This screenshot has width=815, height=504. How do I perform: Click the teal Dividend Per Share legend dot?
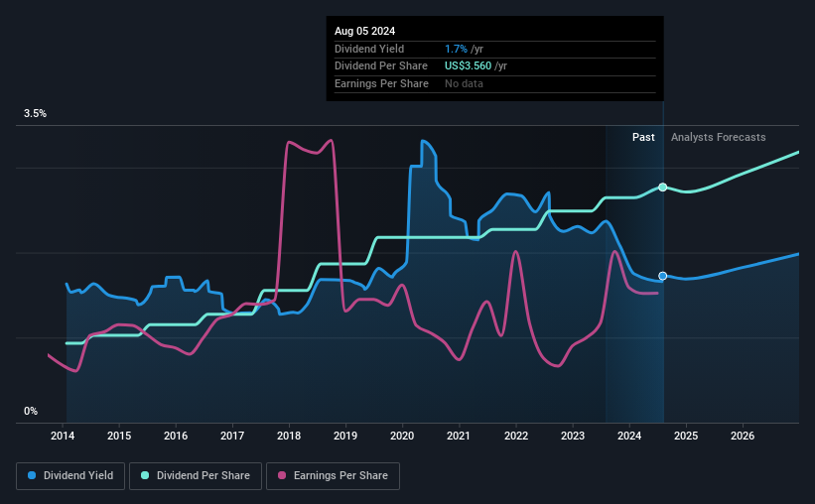click(x=145, y=475)
